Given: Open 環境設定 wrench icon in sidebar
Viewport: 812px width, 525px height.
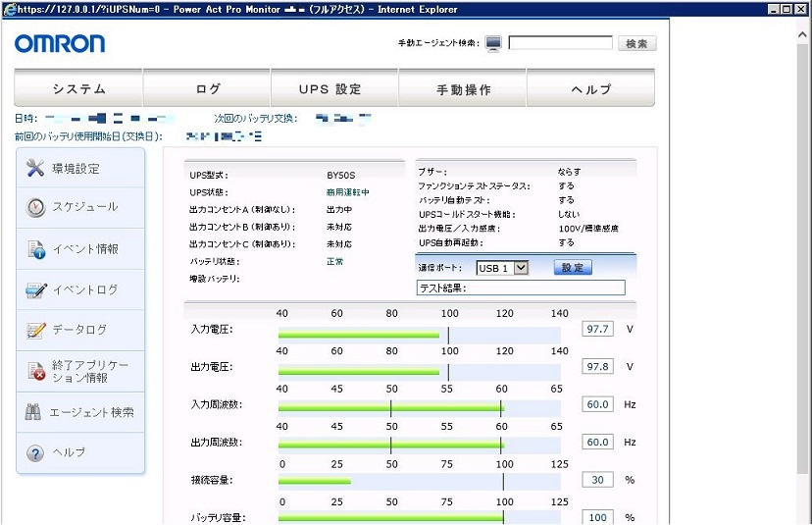Looking at the screenshot, I should click(35, 168).
